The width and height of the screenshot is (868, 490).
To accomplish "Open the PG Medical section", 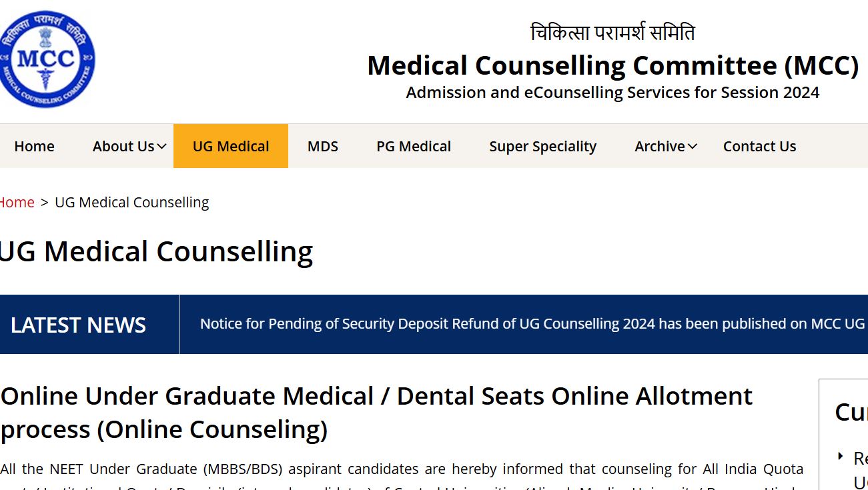I will 414,147.
